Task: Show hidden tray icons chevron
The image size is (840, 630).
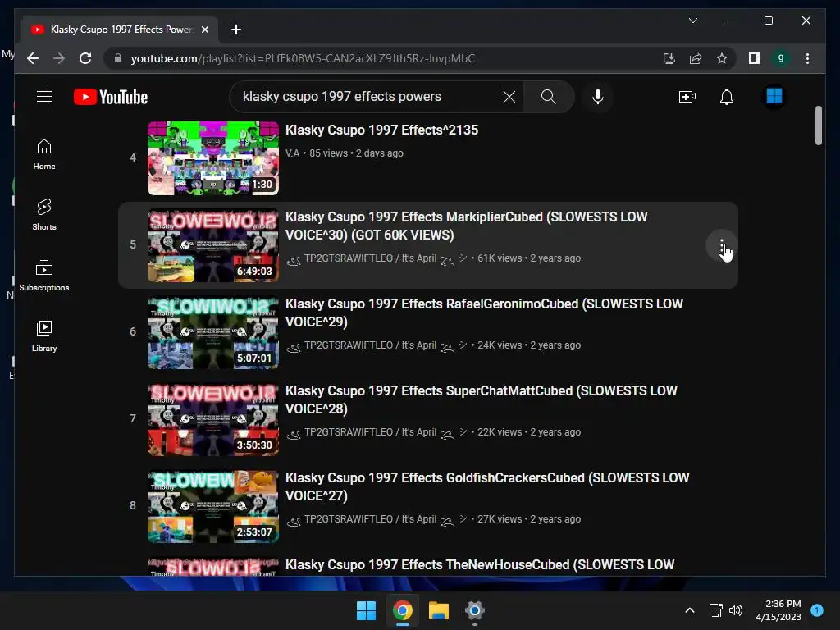Action: (690, 610)
